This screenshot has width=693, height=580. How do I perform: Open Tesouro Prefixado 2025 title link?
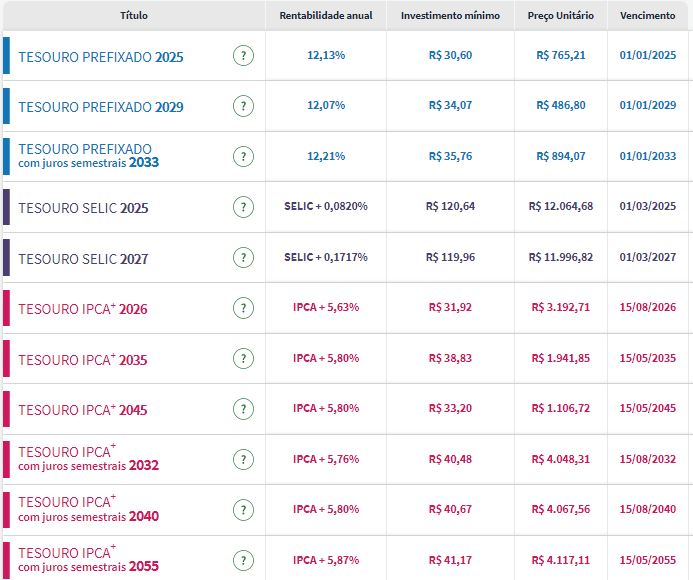pos(101,57)
